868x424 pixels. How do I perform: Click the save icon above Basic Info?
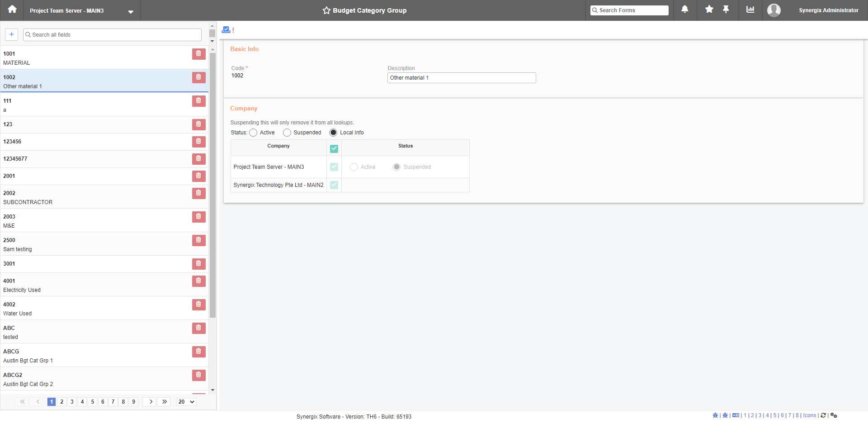point(226,29)
